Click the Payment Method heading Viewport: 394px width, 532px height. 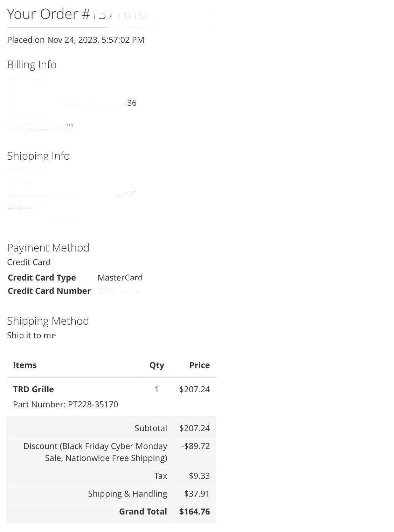click(48, 248)
